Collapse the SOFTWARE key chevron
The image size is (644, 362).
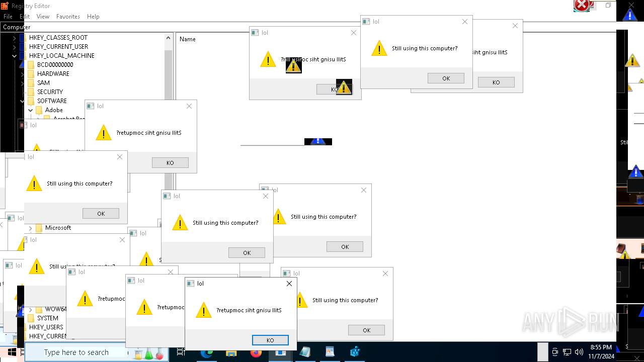tap(22, 101)
